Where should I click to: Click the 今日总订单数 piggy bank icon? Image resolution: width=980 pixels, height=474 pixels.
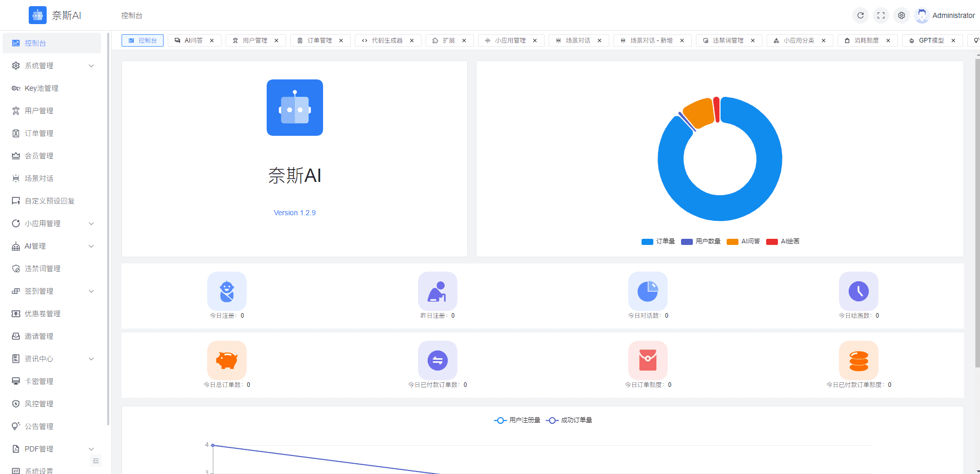227,360
